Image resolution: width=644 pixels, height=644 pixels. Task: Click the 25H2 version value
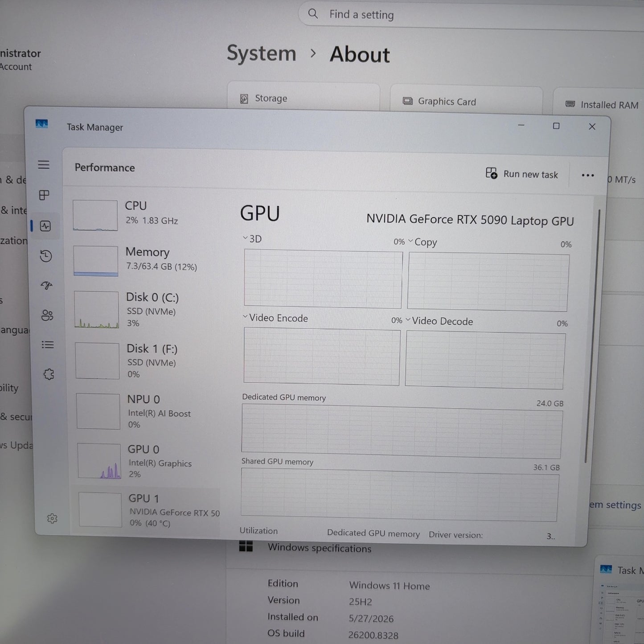(x=360, y=602)
